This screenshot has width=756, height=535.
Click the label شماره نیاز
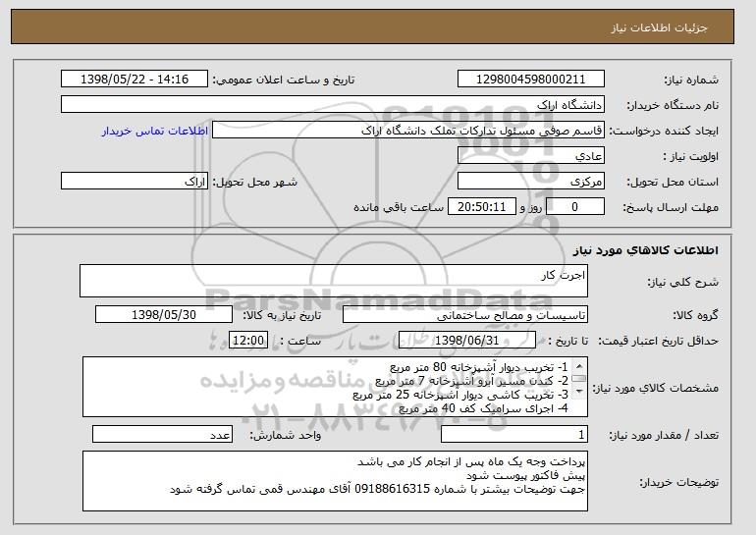tap(691, 80)
